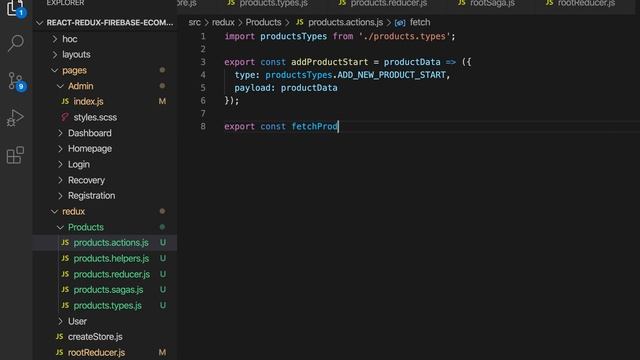Image resolution: width=640 pixels, height=360 pixels.
Task: Select products.actions.js in explorer
Action: pyautogui.click(x=111, y=242)
